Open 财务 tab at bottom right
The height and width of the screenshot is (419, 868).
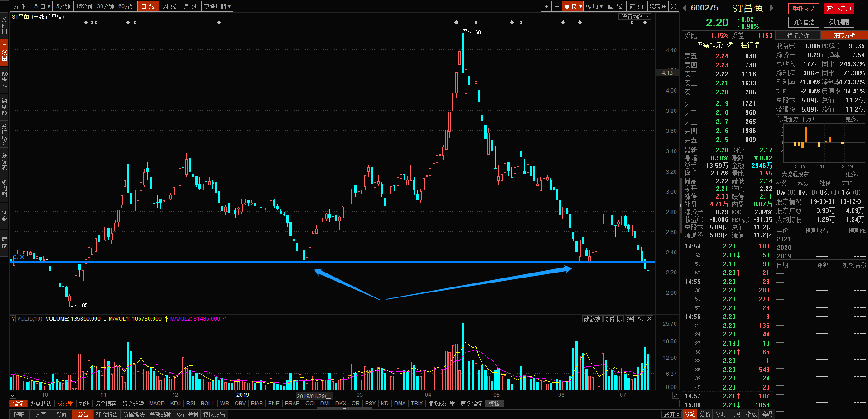736,414
